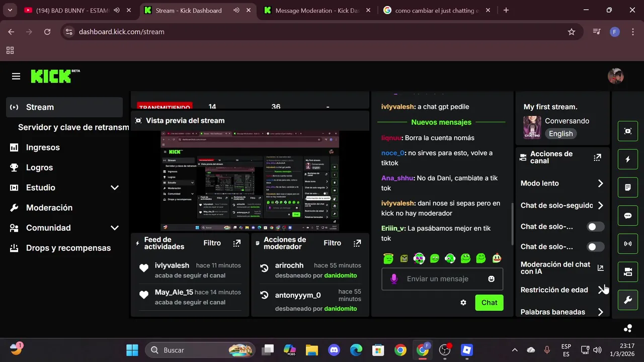Open danidomito link in arirochh row
This screenshot has height=362, width=644.
341,276
